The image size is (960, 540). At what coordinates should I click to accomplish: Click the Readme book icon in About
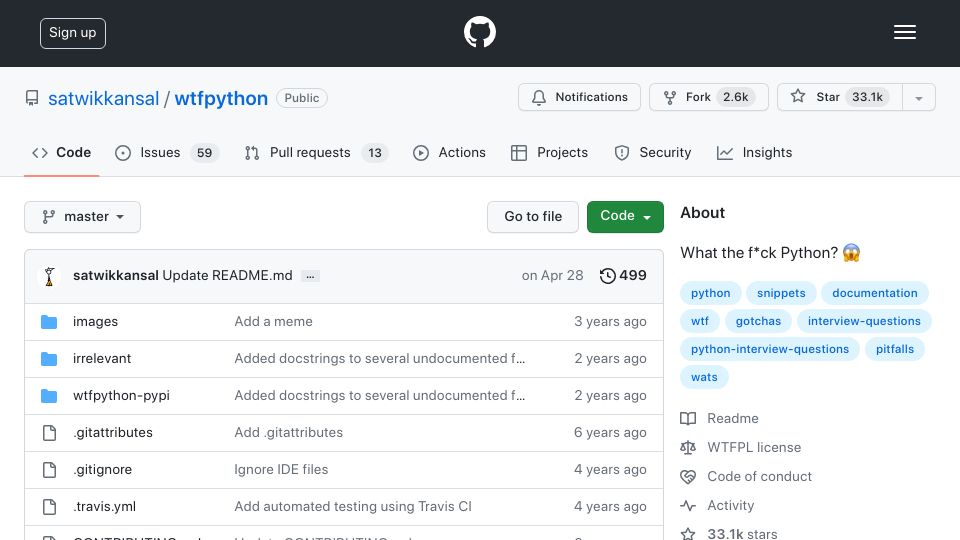pyautogui.click(x=688, y=419)
